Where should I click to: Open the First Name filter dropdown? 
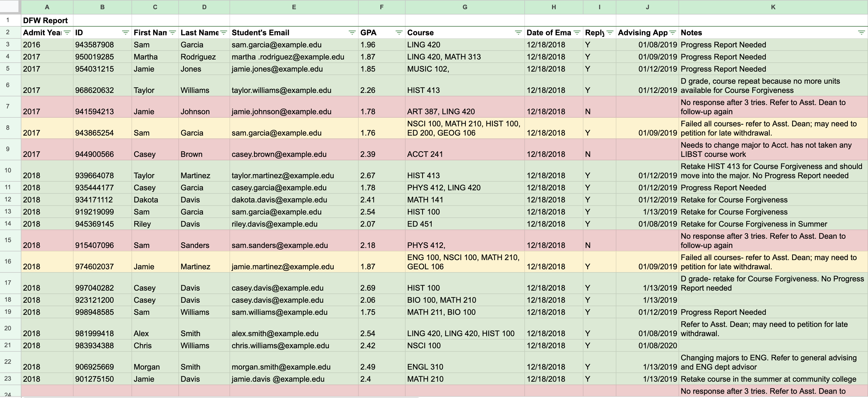pyautogui.click(x=173, y=33)
